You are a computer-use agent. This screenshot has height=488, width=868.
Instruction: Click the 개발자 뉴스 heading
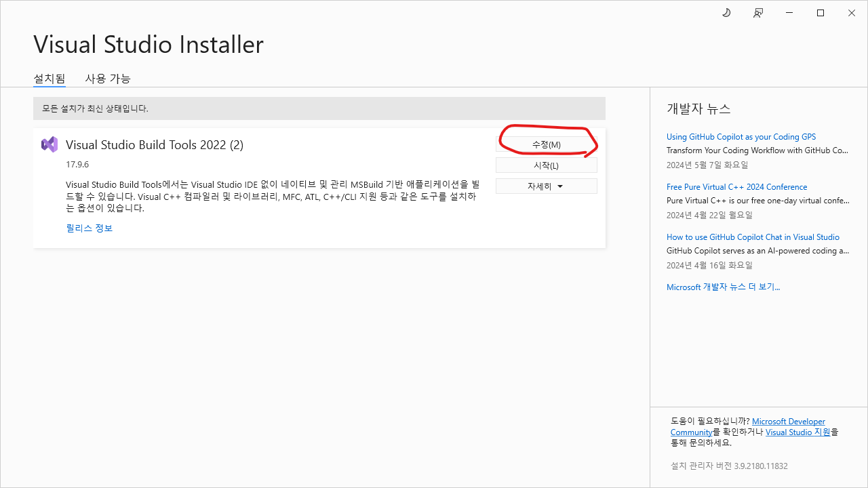698,109
